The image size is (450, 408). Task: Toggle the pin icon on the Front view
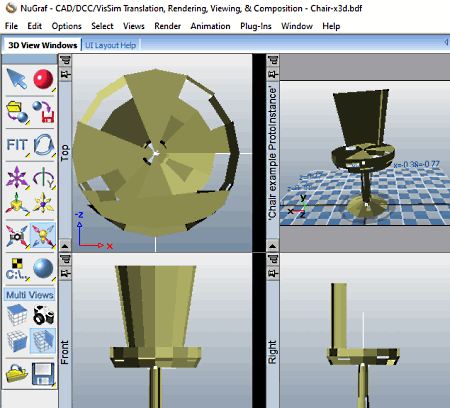[65, 274]
